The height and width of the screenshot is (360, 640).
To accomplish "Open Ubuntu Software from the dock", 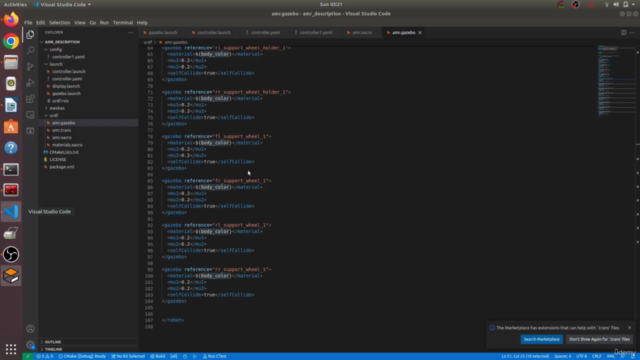I will (11, 127).
